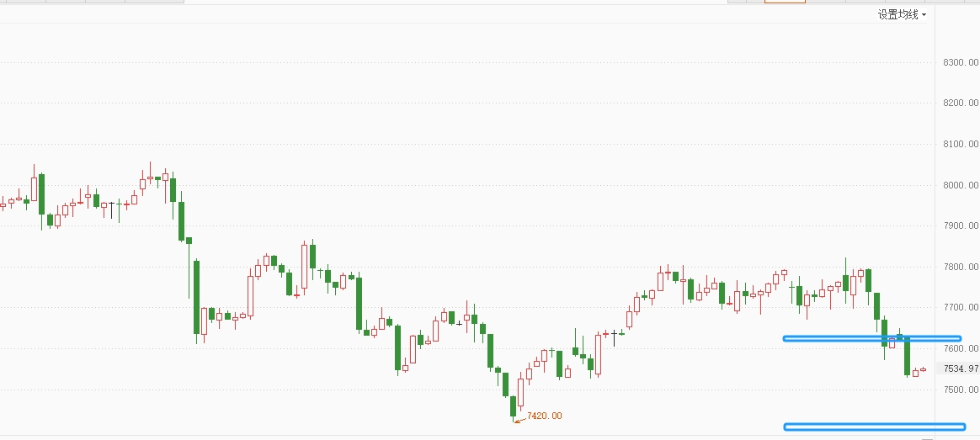Click the 7800.00 price axis label
The width and height of the screenshot is (980, 440).
click(961, 268)
